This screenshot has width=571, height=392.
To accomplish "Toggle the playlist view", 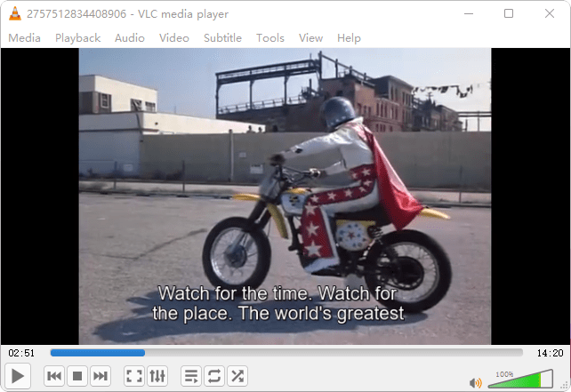I will (191, 376).
